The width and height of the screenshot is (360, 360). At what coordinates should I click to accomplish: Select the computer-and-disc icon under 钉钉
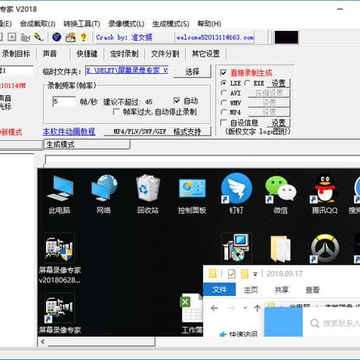(x=236, y=247)
